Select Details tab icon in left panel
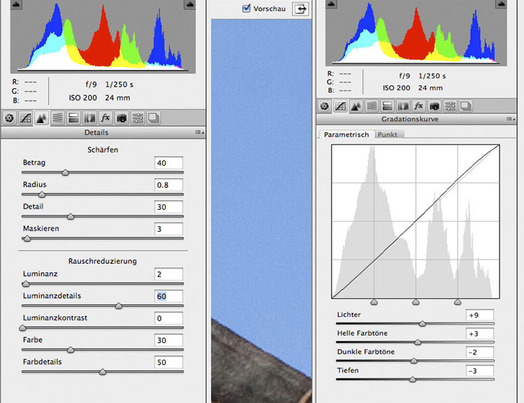The height and width of the screenshot is (403, 524). [41, 118]
